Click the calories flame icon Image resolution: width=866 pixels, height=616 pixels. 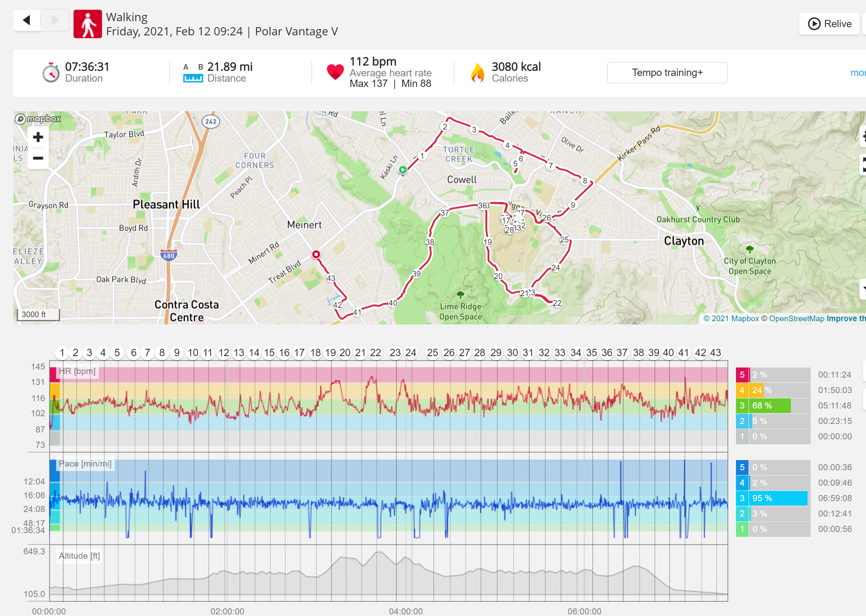coord(478,73)
